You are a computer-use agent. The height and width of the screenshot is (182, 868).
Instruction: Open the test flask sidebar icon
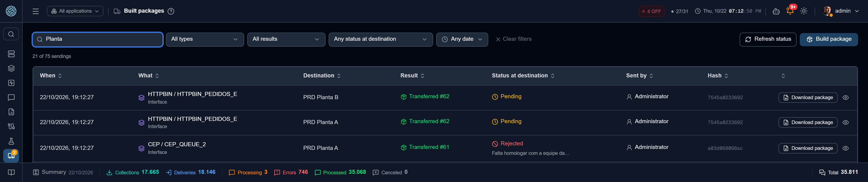pyautogui.click(x=11, y=141)
